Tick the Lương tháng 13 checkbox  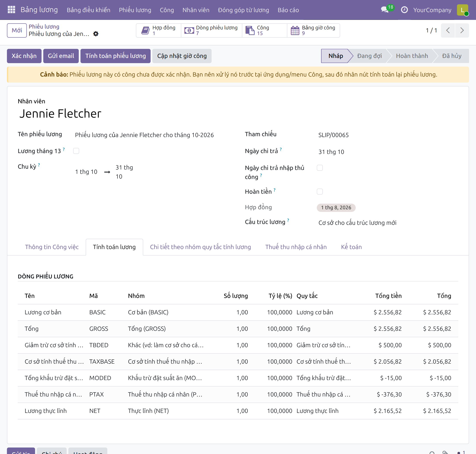point(76,151)
